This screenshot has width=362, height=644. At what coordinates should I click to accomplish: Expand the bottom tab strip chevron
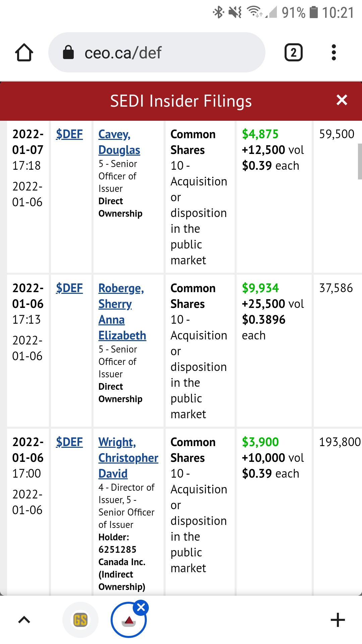(24, 620)
